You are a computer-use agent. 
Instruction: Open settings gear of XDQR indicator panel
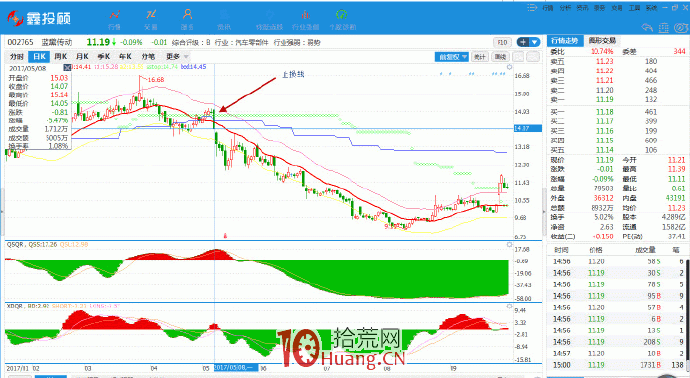click(x=509, y=306)
